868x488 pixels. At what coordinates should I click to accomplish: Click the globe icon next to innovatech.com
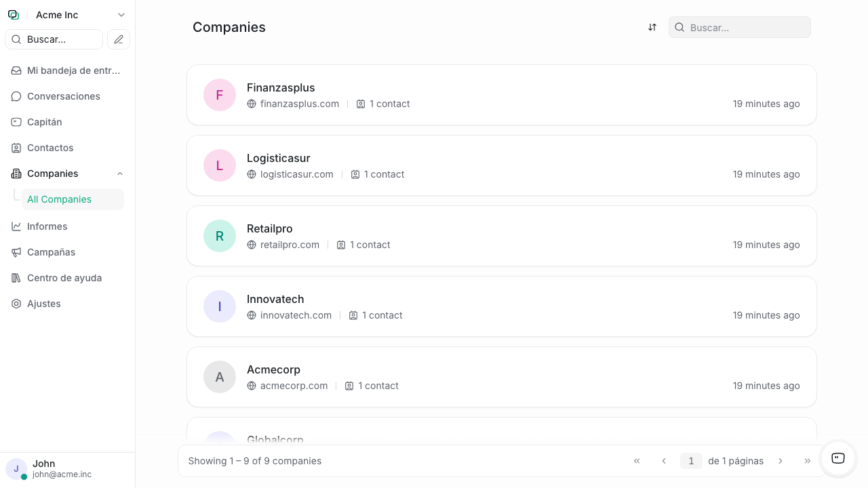coord(252,315)
